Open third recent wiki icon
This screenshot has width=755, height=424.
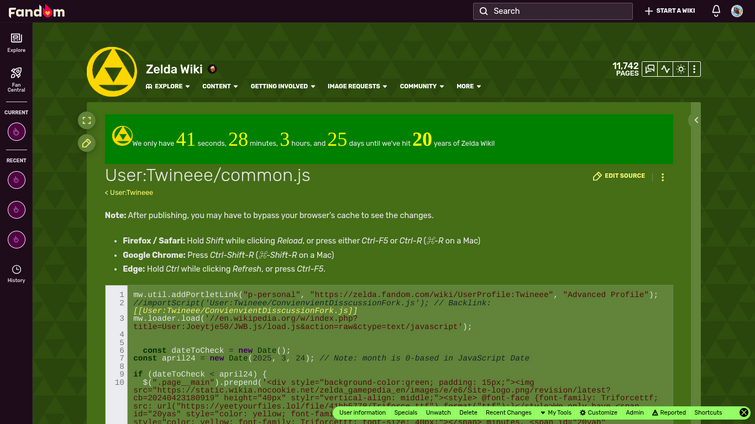point(16,240)
